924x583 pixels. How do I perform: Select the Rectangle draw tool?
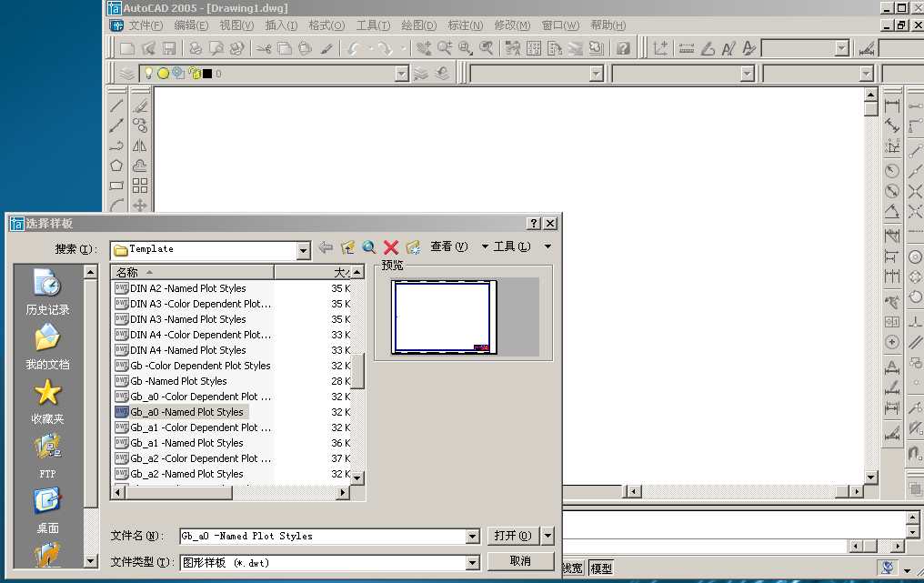click(x=116, y=186)
